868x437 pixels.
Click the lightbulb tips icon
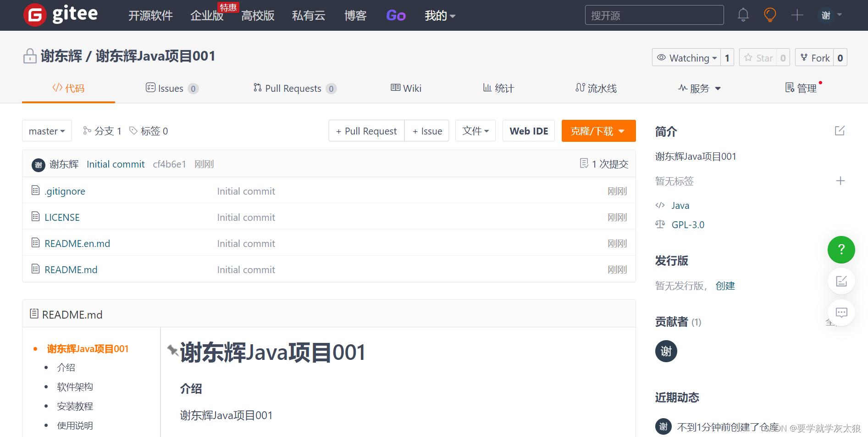click(x=770, y=15)
